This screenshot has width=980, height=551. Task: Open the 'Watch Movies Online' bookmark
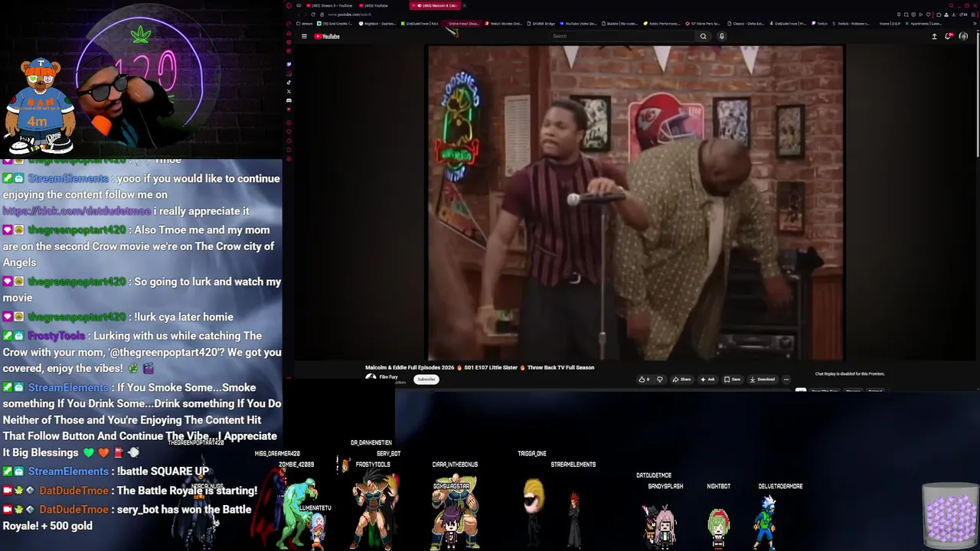coord(504,24)
